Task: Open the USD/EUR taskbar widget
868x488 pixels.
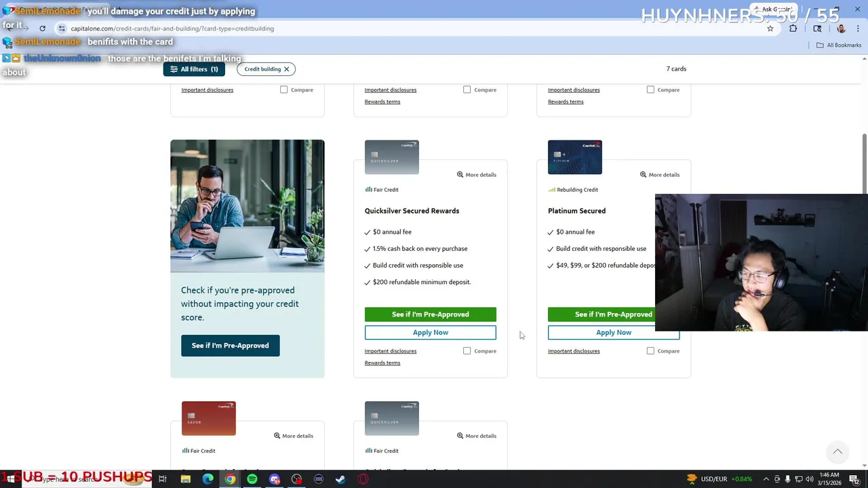Action: [x=719, y=479]
